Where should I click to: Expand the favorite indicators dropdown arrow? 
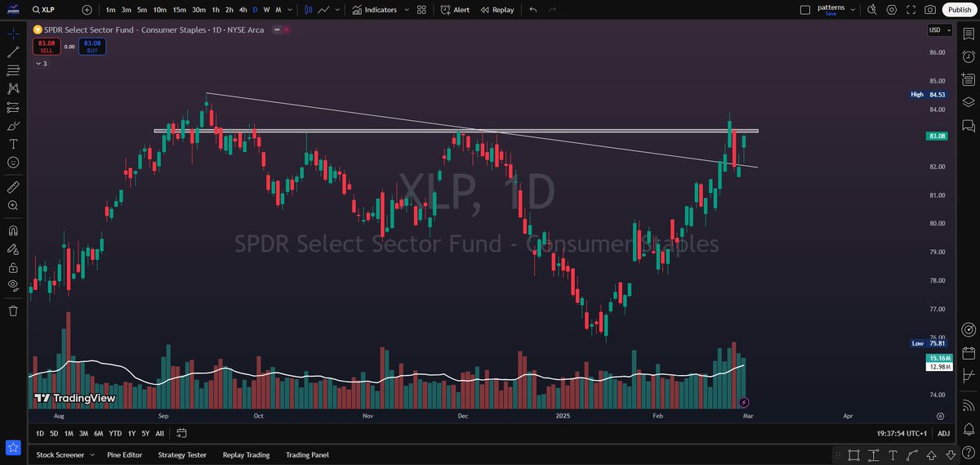405,10
